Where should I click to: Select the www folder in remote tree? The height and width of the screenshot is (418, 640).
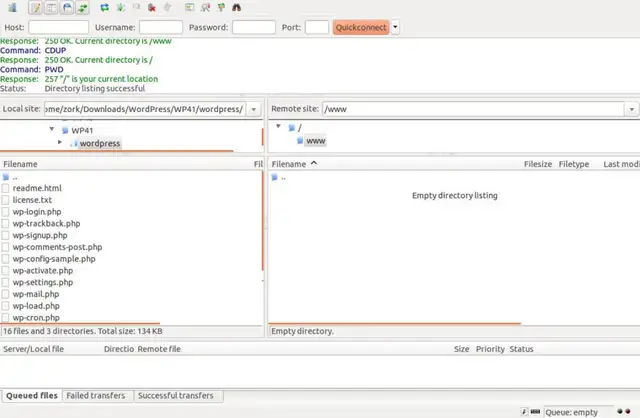tap(316, 141)
